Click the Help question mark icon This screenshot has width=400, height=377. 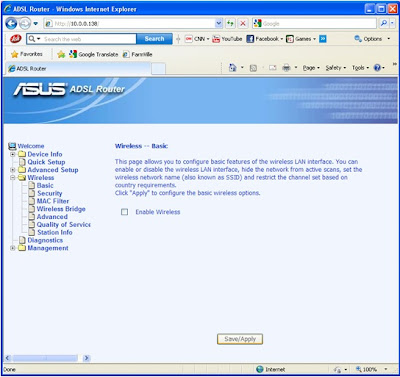click(x=377, y=68)
